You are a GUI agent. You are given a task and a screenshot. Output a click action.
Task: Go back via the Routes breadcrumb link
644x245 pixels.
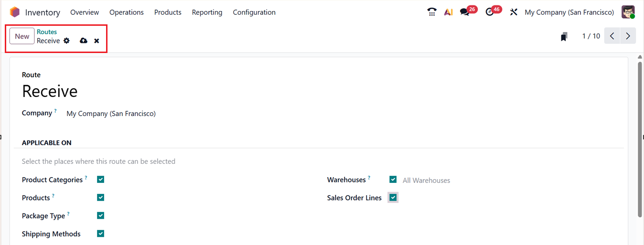tap(47, 32)
